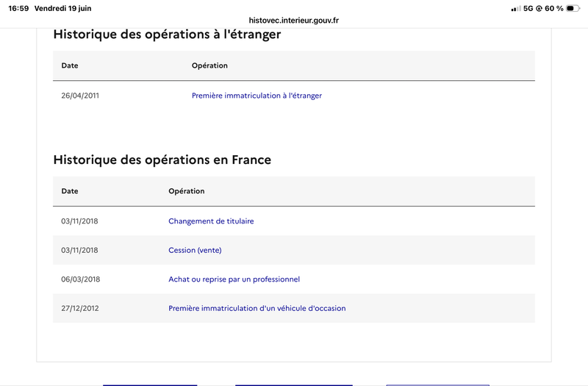Click Opération header in the étranger table
Viewport: 588px width, 386px height.
tap(209, 65)
